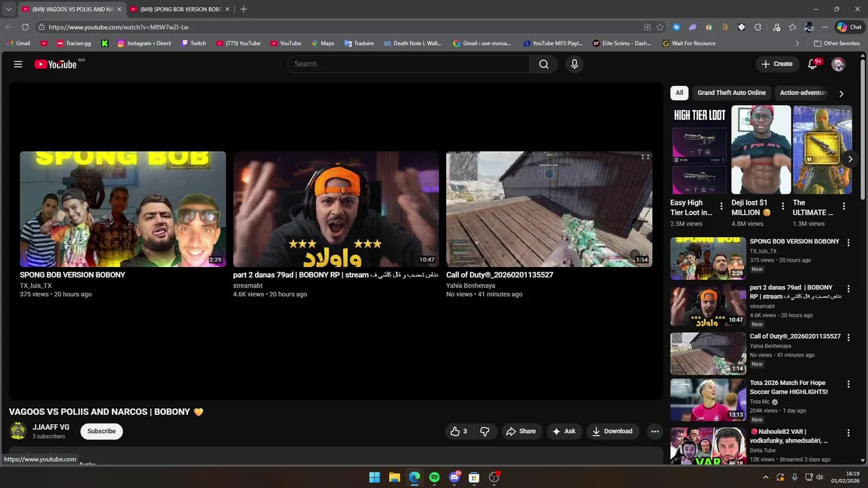Click streamabt channel under endscreen video

(248, 285)
